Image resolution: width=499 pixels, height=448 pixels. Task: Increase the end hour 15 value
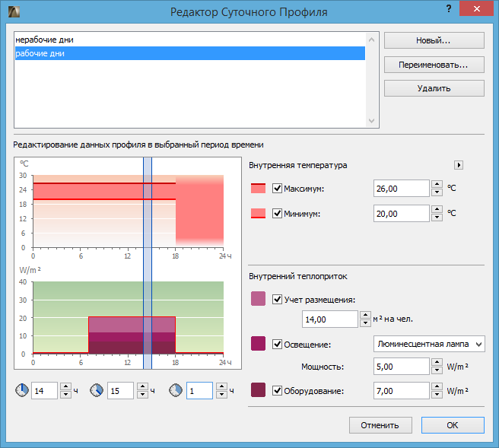point(142,386)
